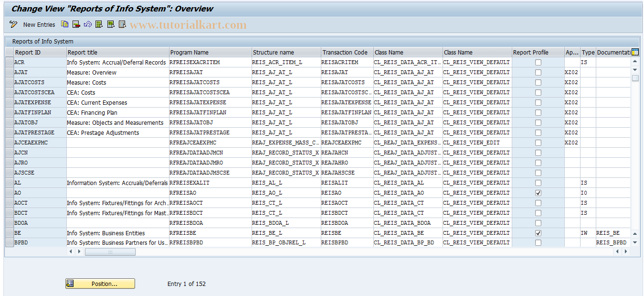Select the change/display pencil icon
The width and height of the screenshot is (644, 296).
coord(13,24)
